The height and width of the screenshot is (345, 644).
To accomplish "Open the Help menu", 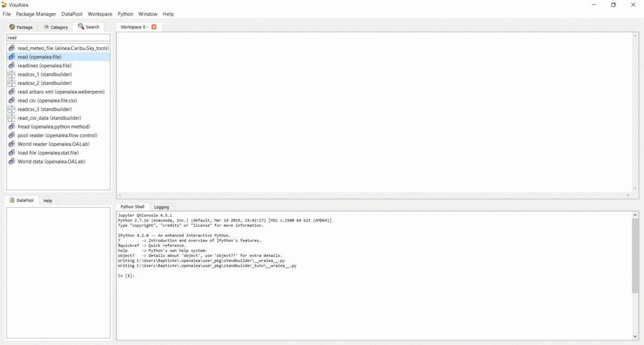I will point(168,14).
